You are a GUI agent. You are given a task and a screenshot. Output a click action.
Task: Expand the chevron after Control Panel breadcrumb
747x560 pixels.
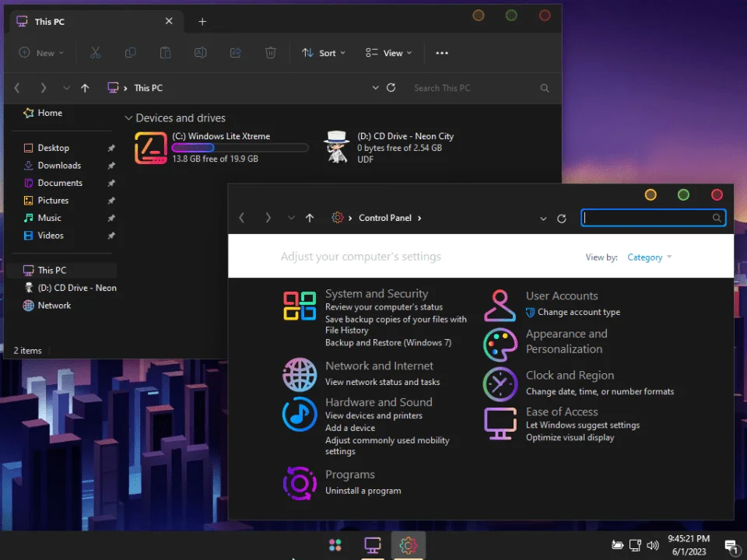tap(419, 218)
